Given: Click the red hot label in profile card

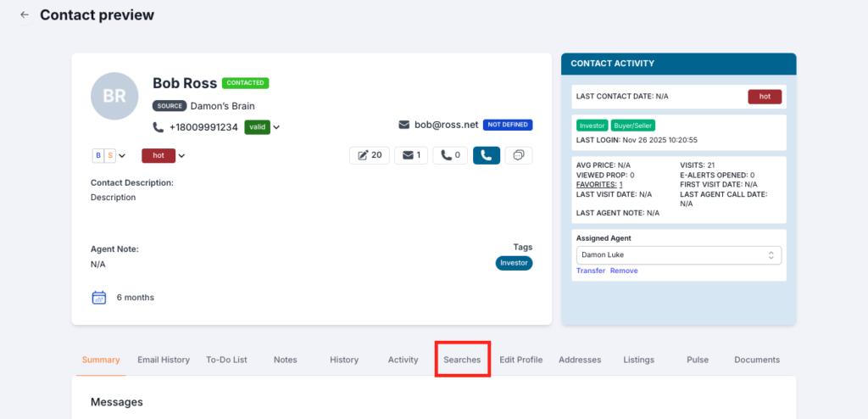Looking at the screenshot, I should pos(159,156).
